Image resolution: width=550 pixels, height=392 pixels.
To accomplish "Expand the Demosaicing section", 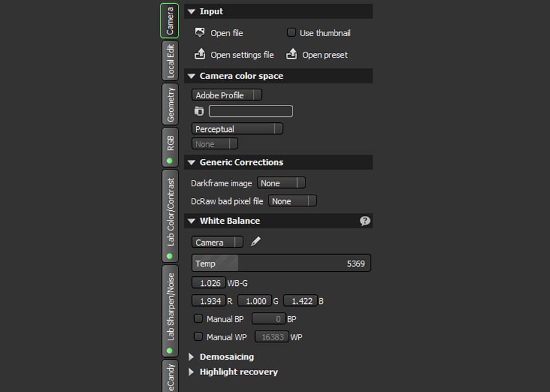I will [192, 356].
